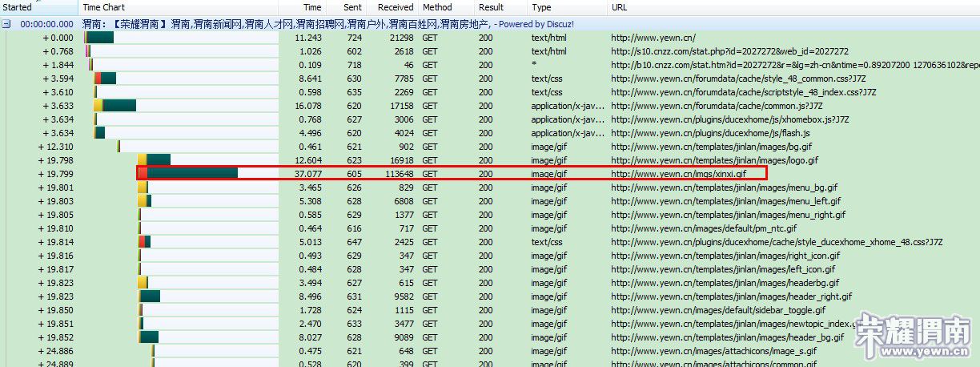Click the flash.js request URL

coord(710,133)
